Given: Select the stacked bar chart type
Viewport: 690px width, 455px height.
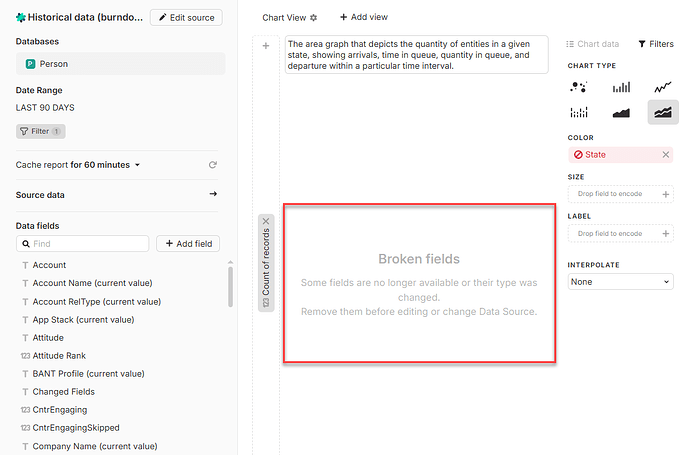Looking at the screenshot, I should (579, 113).
